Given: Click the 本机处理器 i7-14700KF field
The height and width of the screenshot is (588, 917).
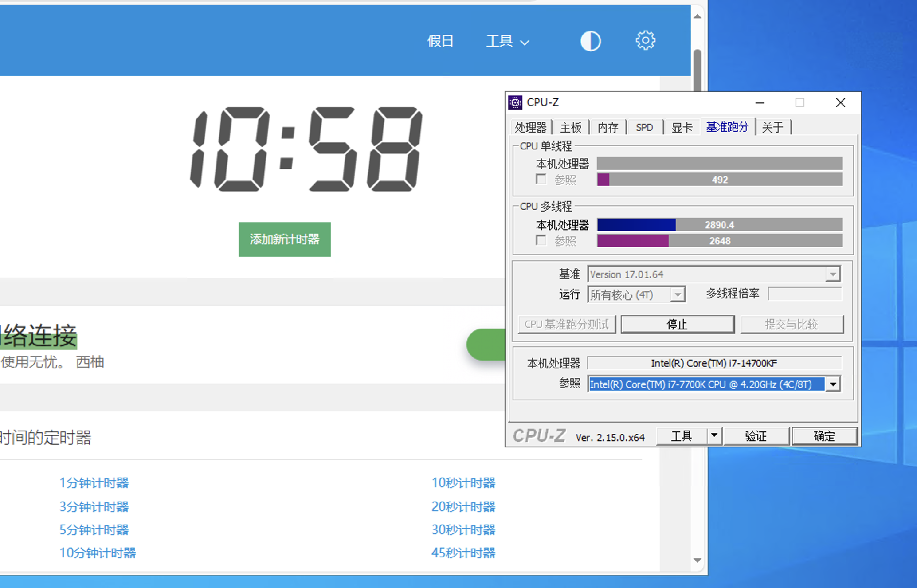Looking at the screenshot, I should coord(714,363).
